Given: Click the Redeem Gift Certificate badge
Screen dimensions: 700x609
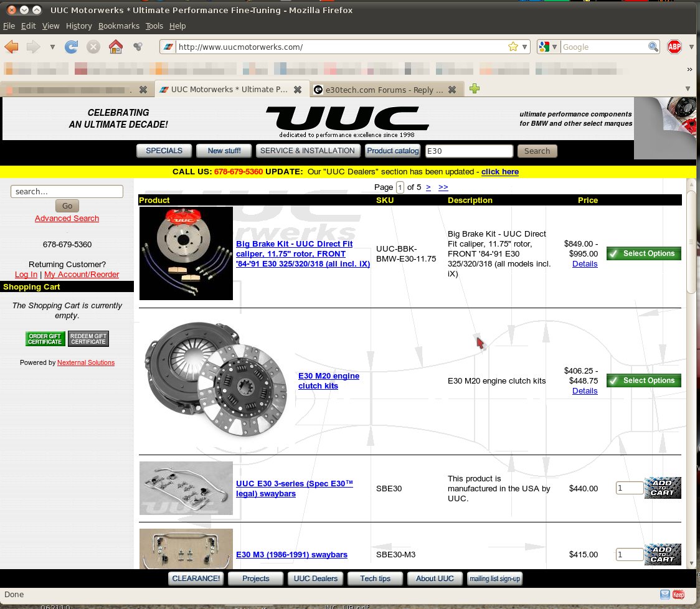Looking at the screenshot, I should (x=88, y=339).
